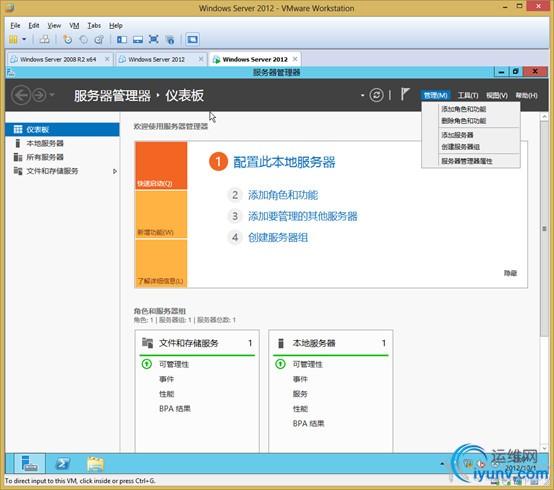Click the Server Manager forward arrow button
Image resolution: width=554 pixels, height=490 pixels.
pos(39,95)
